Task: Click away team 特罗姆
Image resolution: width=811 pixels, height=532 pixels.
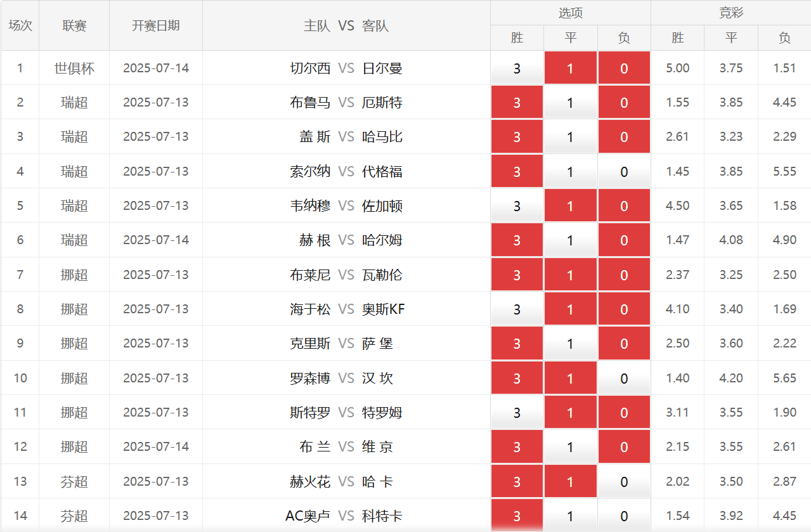Action: 382,412
